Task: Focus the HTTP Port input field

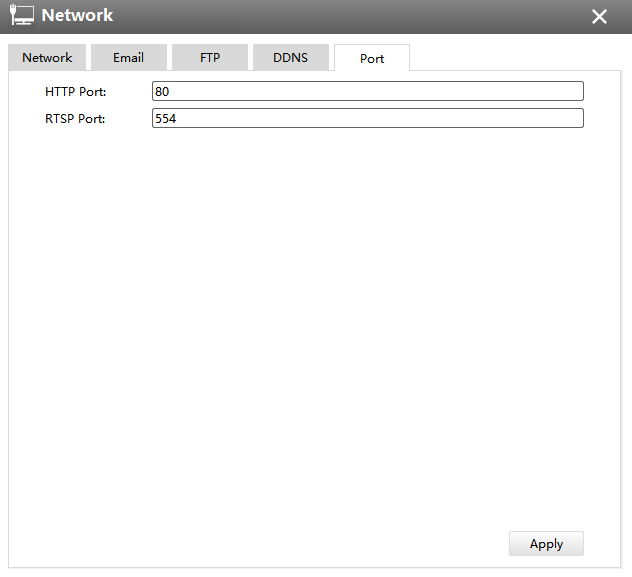Action: coord(367,92)
